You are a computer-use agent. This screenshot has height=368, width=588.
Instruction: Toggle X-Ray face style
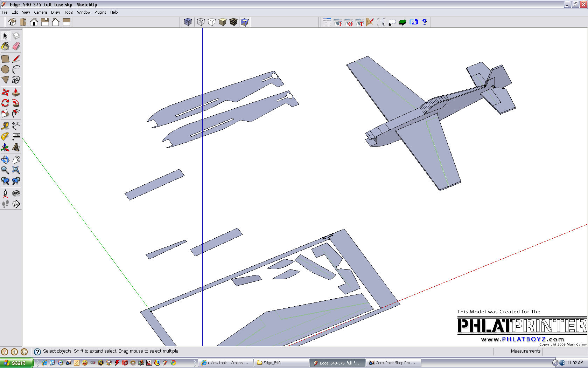[188, 22]
